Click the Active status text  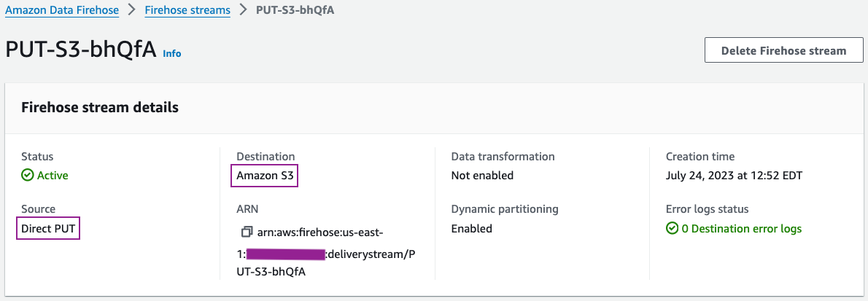tap(53, 176)
